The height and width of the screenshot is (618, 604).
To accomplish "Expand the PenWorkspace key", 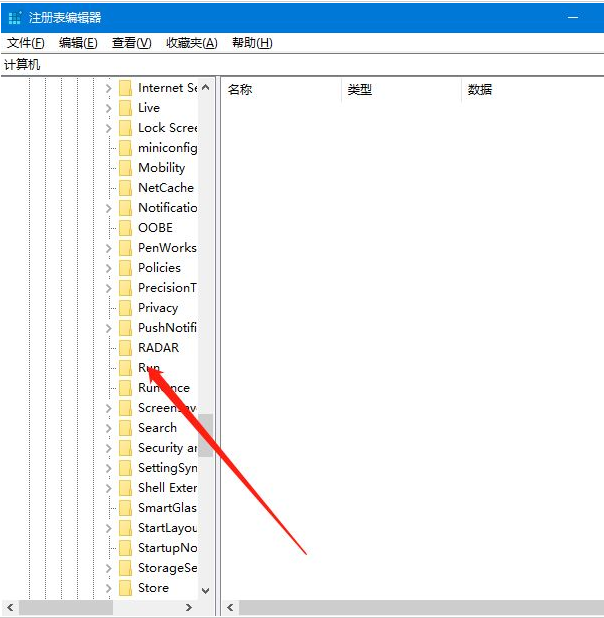I will (x=109, y=248).
